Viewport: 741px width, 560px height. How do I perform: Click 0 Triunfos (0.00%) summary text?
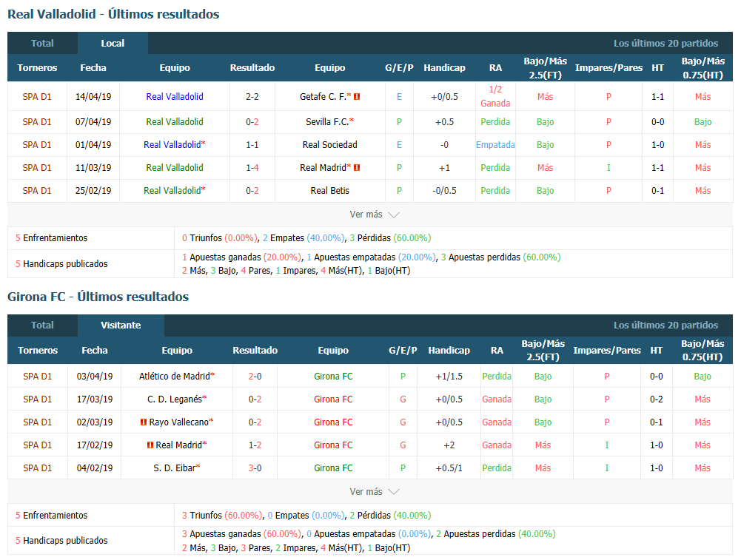[x=220, y=238]
